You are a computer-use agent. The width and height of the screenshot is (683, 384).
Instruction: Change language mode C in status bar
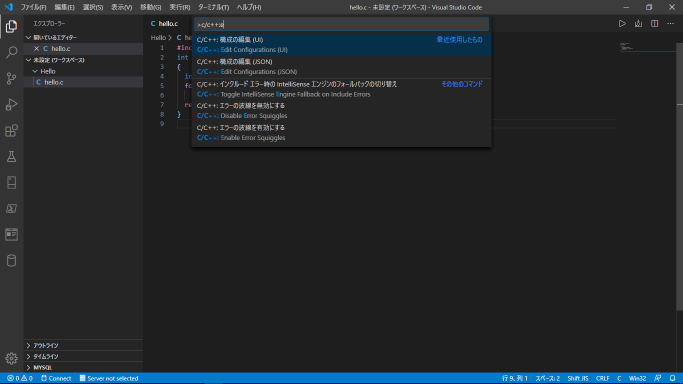[619, 378]
